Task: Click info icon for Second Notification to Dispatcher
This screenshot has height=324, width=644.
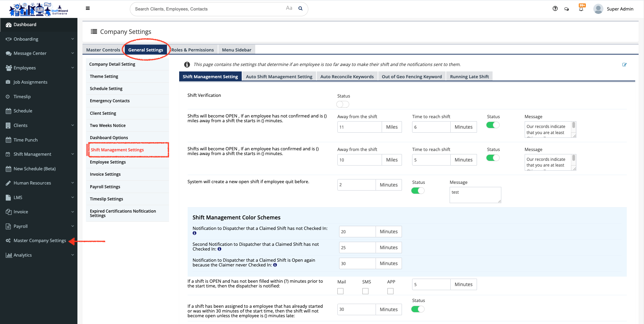Action: (219, 249)
